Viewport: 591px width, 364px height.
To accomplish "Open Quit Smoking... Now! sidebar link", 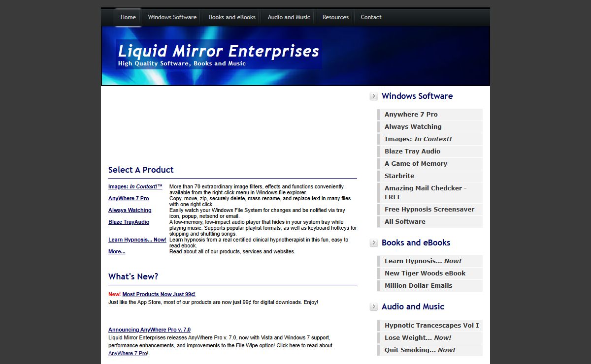I will [x=430, y=350].
